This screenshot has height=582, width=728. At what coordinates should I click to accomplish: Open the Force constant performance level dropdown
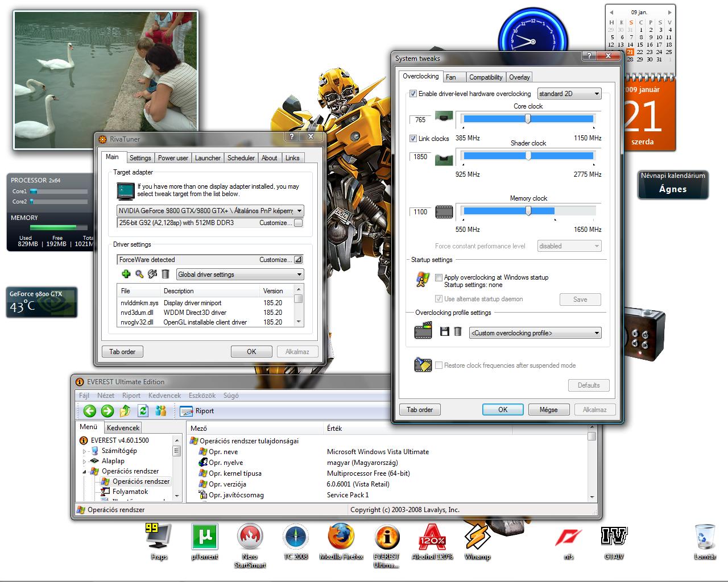tap(569, 246)
